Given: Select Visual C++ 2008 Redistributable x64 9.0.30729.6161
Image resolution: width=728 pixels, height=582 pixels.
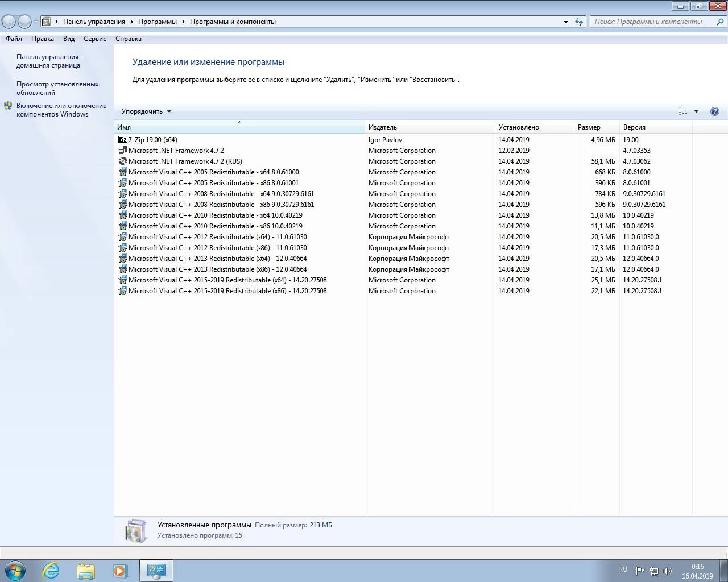Looking at the screenshot, I should click(404, 193).
